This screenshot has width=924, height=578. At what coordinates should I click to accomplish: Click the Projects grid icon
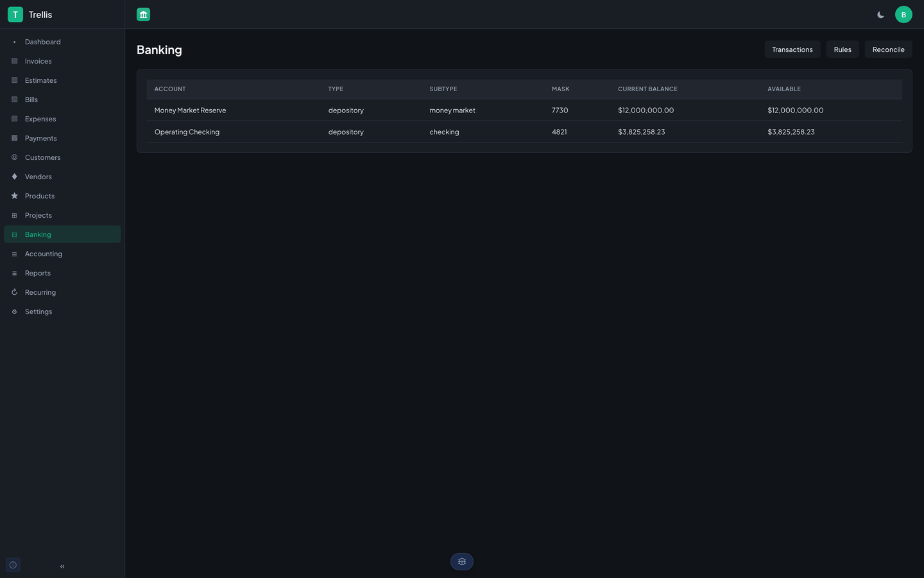click(x=14, y=215)
